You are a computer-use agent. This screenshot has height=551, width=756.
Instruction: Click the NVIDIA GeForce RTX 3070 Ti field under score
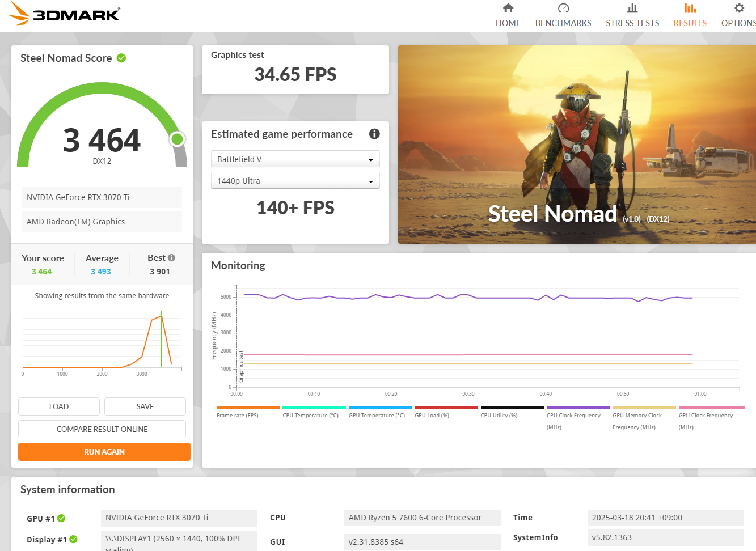click(x=102, y=197)
